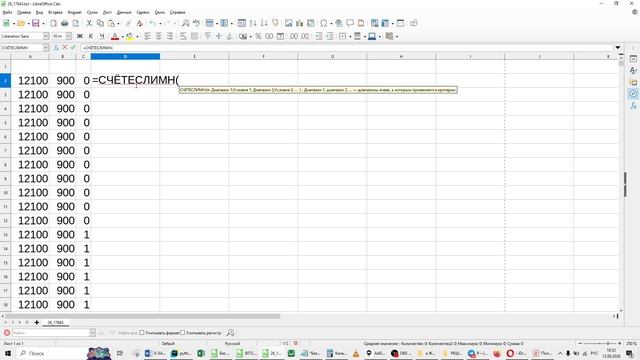Enable AutoFilter with the funnel icon
Viewport: 640px width, 360px height.
coord(275,23)
